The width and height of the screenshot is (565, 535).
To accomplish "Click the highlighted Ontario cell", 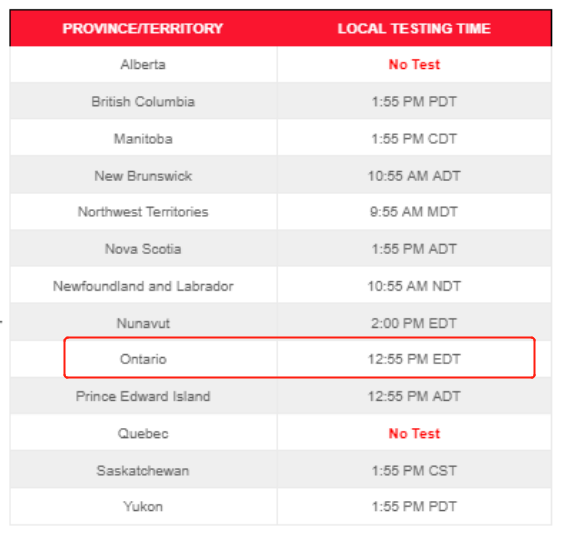I will [143, 359].
